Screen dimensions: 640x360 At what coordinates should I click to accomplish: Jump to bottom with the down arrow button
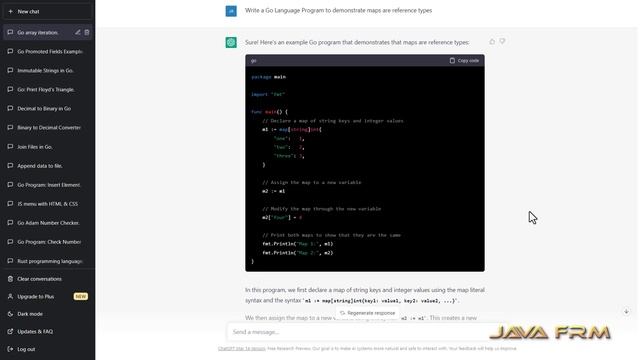pos(627,312)
